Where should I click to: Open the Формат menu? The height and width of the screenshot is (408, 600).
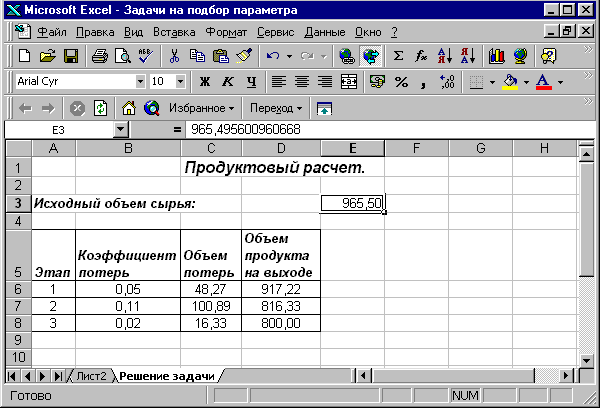coord(226,32)
